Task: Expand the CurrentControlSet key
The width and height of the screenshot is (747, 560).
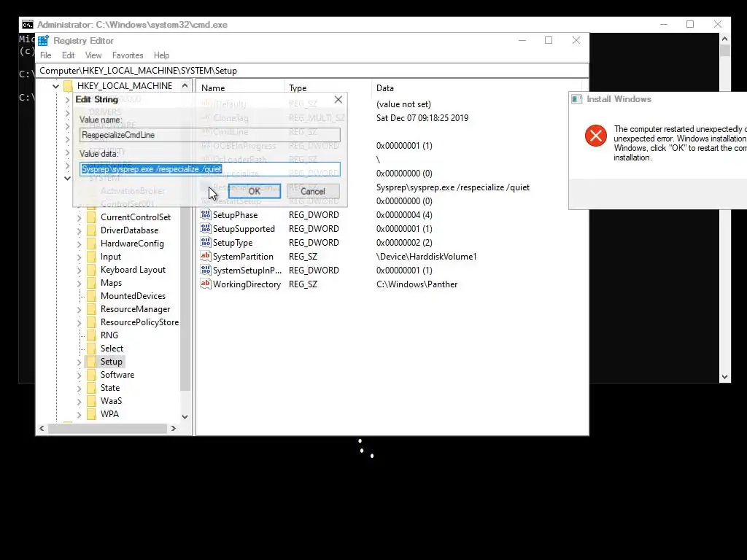Action: [79, 217]
